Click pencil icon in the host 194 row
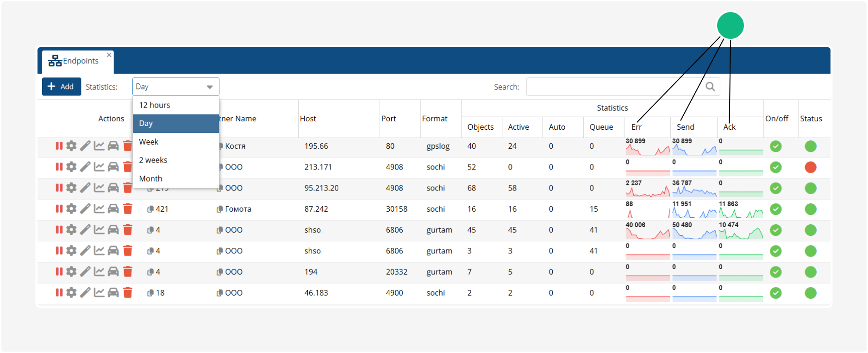Viewport: 868px width, 353px height. (85, 271)
